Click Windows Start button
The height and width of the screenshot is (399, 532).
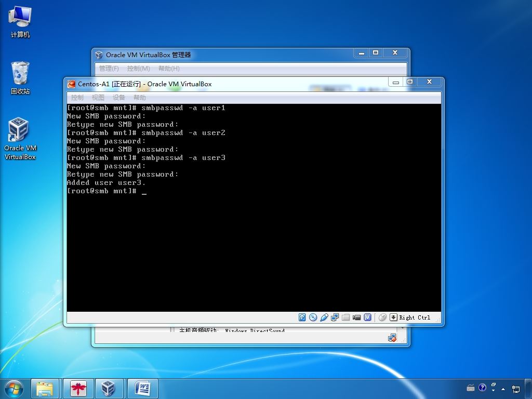[14, 389]
